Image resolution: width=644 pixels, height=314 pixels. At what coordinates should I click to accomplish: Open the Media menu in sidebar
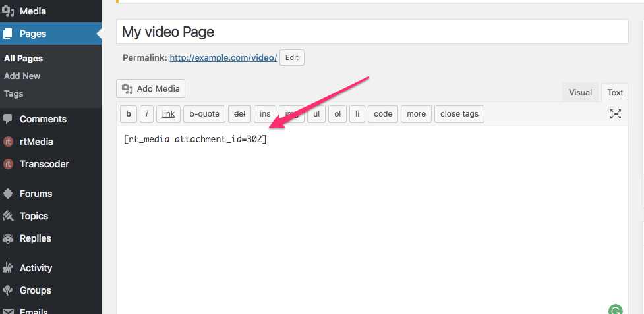click(33, 11)
